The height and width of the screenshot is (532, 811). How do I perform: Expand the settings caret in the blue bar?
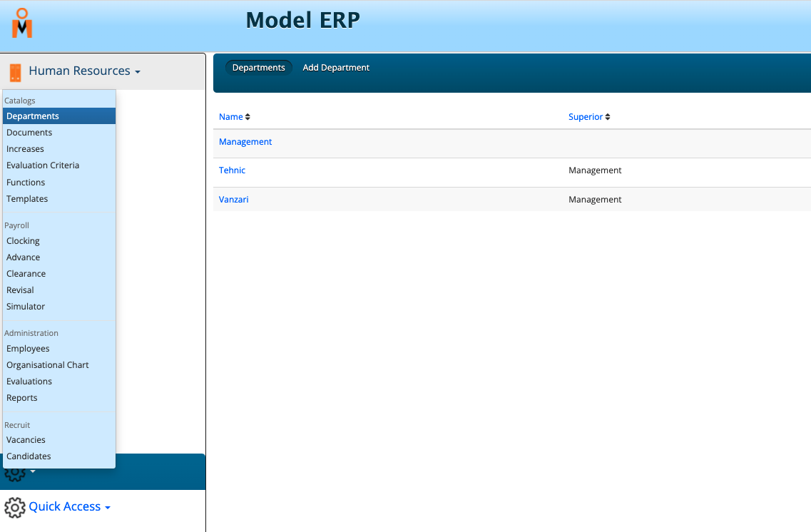[33, 471]
